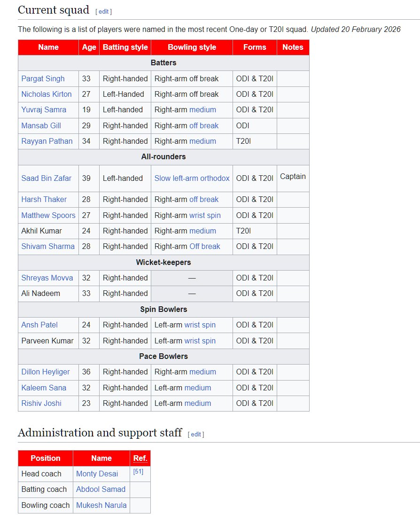Visit Saad Bin Zafar's page

46,179
